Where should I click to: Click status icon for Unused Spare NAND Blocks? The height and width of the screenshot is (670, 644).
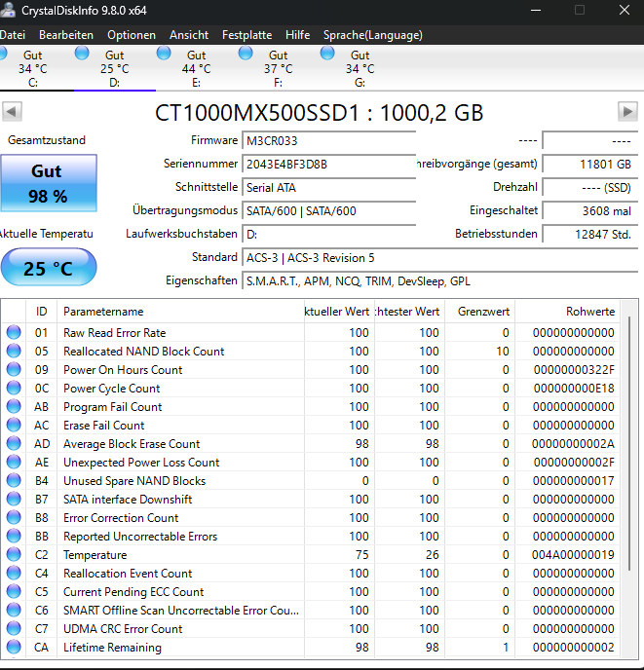[14, 480]
